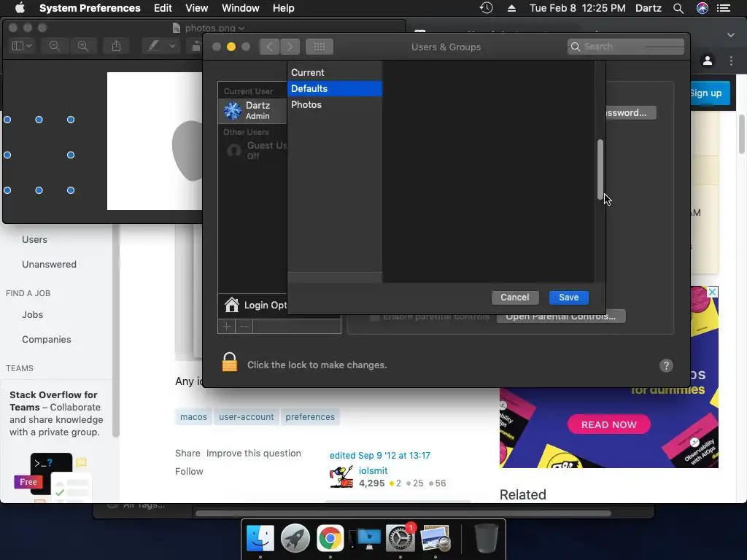
Task: Open Unanswered in sidebar
Action: click(49, 264)
